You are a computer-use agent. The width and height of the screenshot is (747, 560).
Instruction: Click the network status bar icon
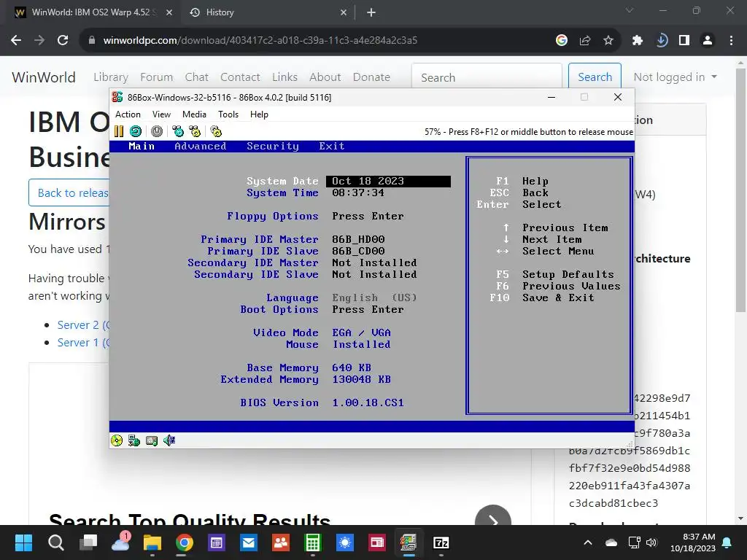pos(134,440)
